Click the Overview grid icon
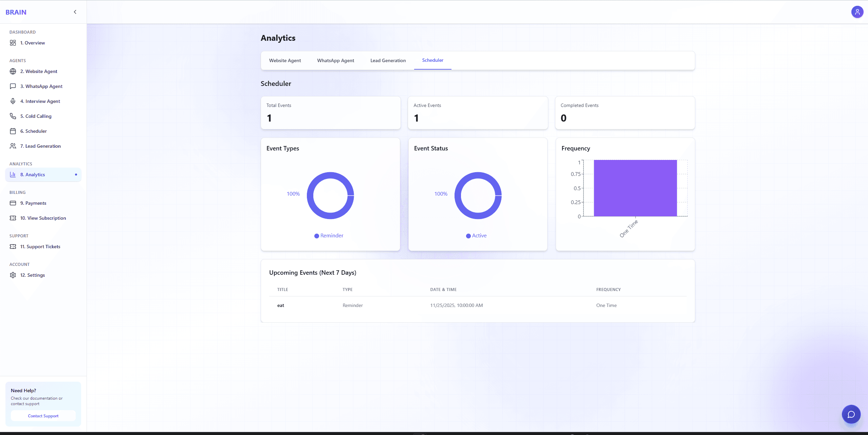868x435 pixels. pos(13,43)
